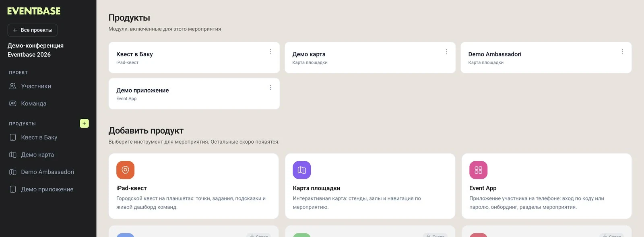Open options menu for Демо карта card
The image size is (644, 237).
[x=446, y=52]
